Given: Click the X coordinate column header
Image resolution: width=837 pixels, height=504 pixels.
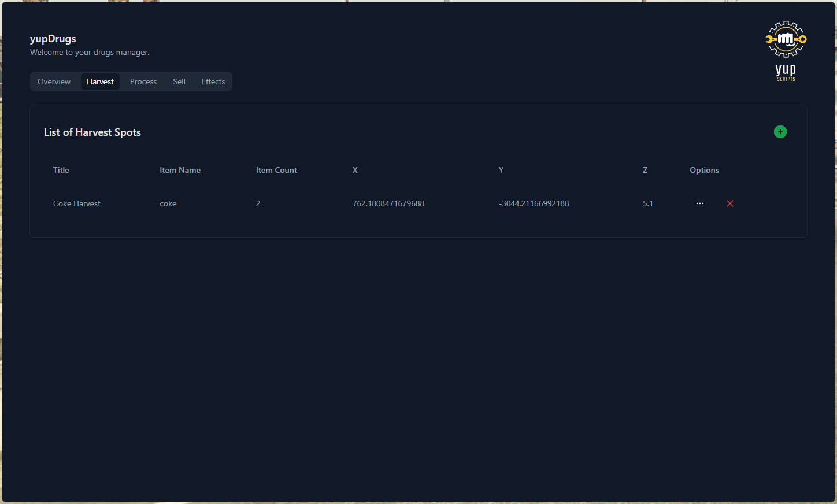Looking at the screenshot, I should click(x=355, y=170).
